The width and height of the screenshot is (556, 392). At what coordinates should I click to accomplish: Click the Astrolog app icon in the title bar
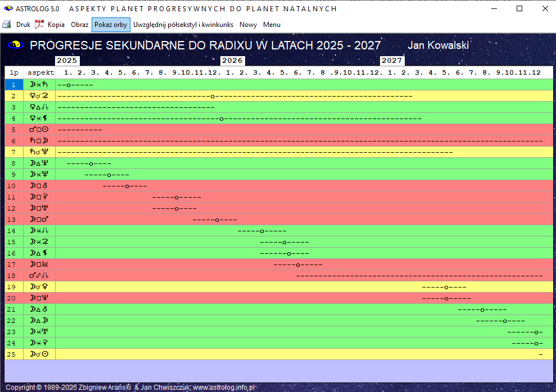click(8, 8)
